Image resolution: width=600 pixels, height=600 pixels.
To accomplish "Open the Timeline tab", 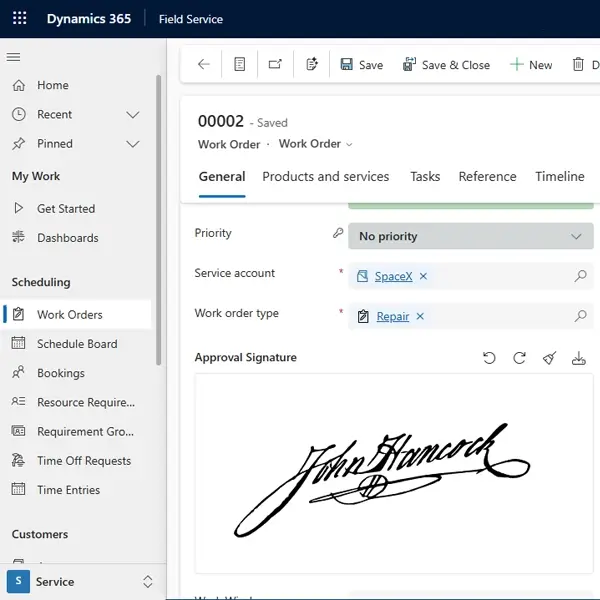I will 560,176.
